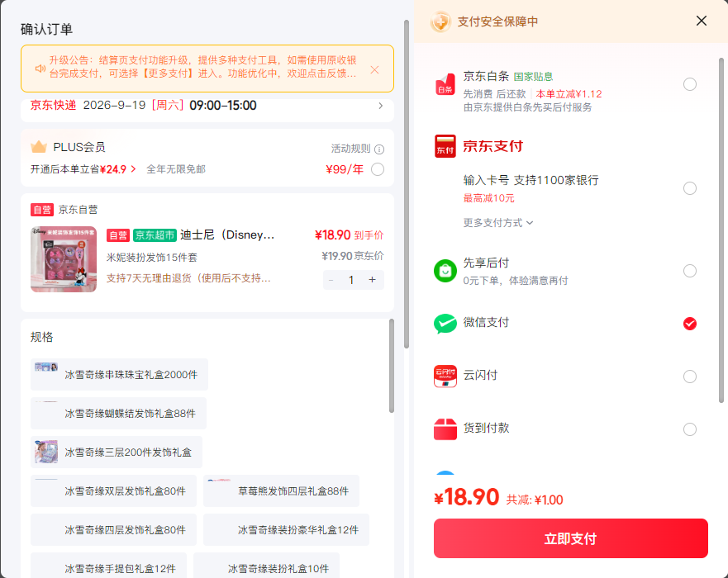
Task: Dismiss the upgrade notice banner
Action: [x=374, y=69]
